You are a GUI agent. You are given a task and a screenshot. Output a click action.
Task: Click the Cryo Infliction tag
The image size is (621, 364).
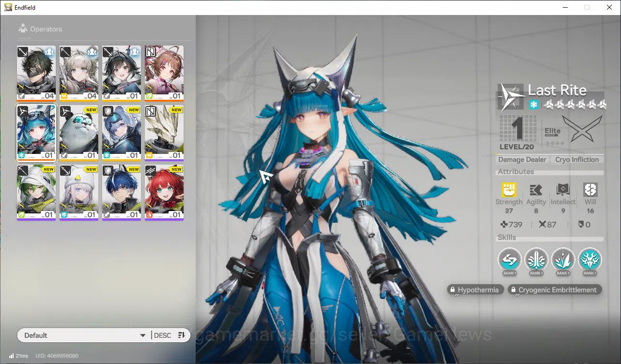tap(577, 160)
